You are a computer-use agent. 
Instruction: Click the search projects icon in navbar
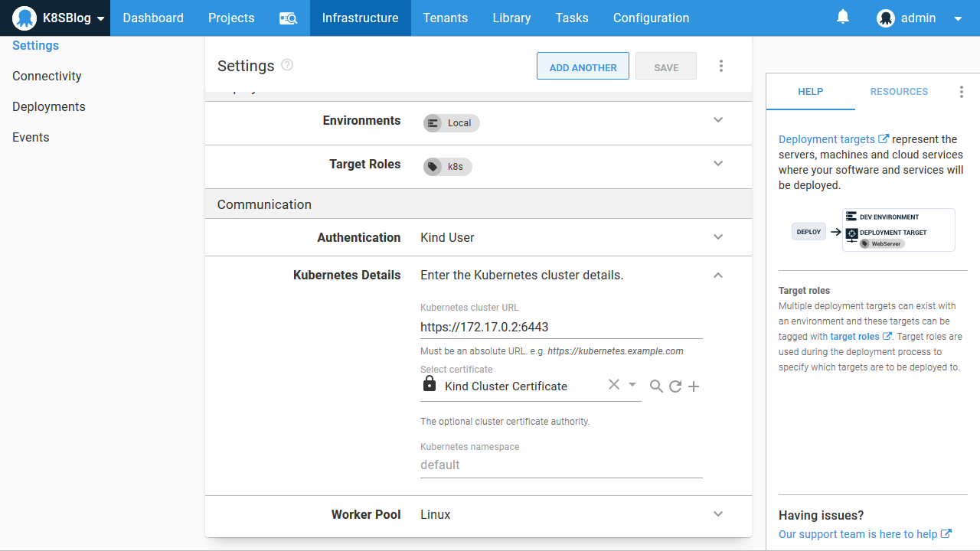click(288, 18)
